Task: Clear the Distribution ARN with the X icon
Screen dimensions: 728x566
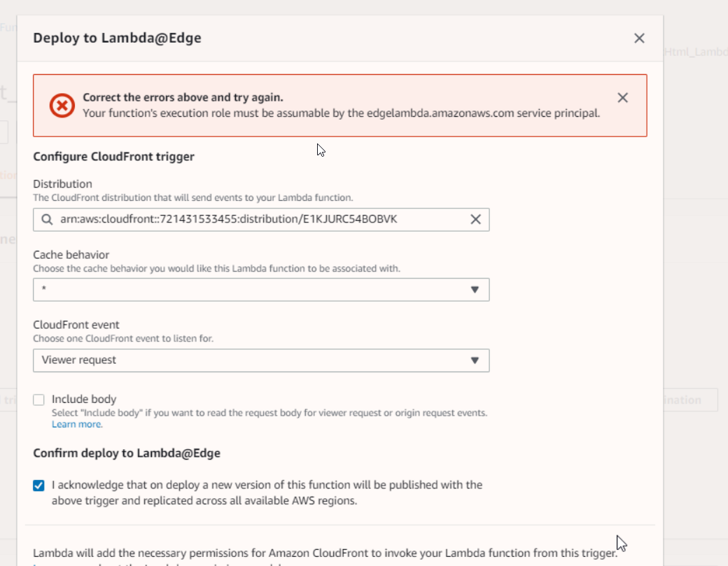Action: (x=475, y=220)
